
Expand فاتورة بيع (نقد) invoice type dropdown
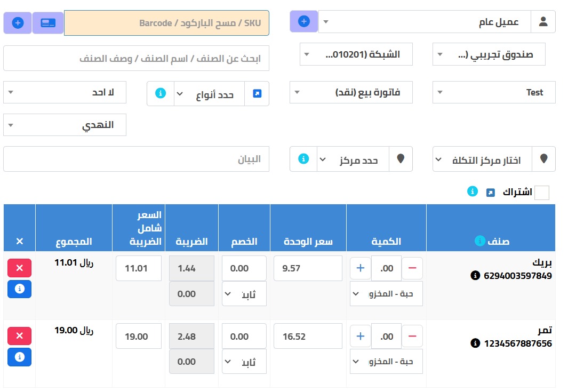click(350, 92)
